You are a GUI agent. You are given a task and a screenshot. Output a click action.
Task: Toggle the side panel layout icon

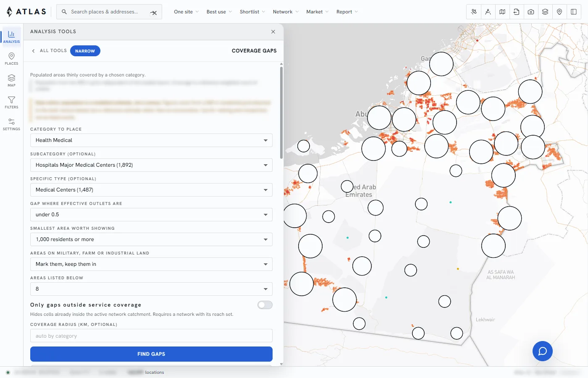[x=574, y=12]
